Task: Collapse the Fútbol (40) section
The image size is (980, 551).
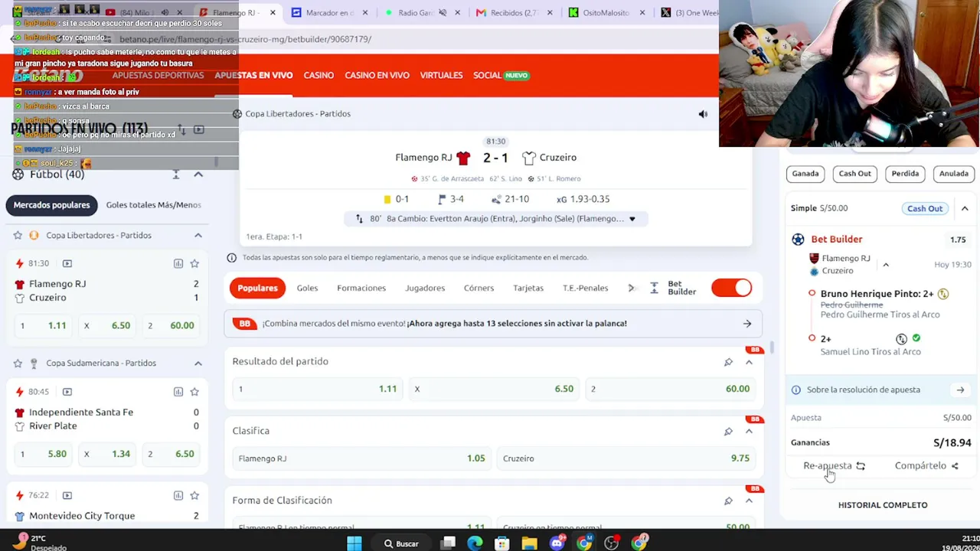Action: [198, 174]
